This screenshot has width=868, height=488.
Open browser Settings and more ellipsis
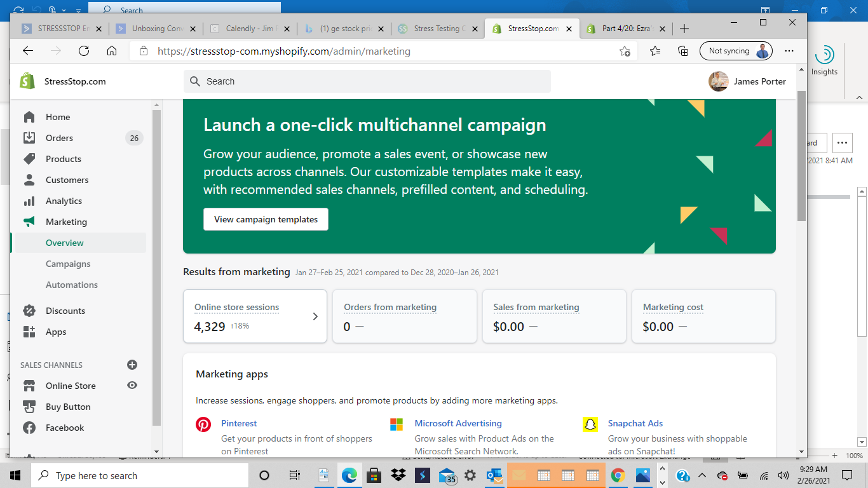[789, 51]
